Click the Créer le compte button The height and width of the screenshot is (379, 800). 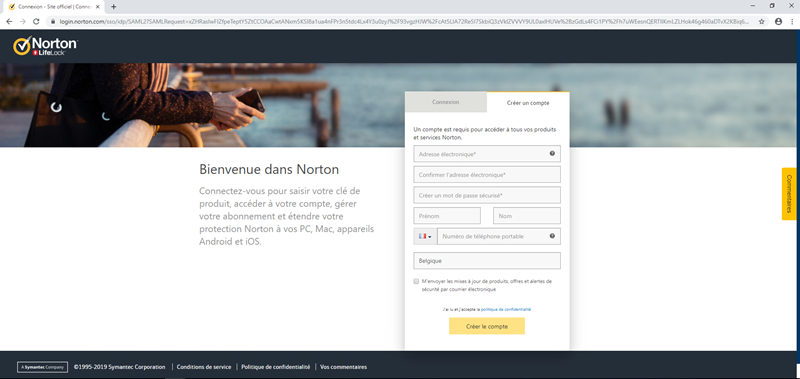[487, 326]
